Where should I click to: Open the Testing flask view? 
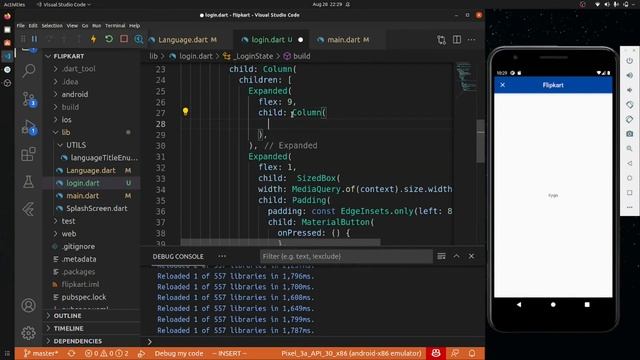[x=29, y=182]
